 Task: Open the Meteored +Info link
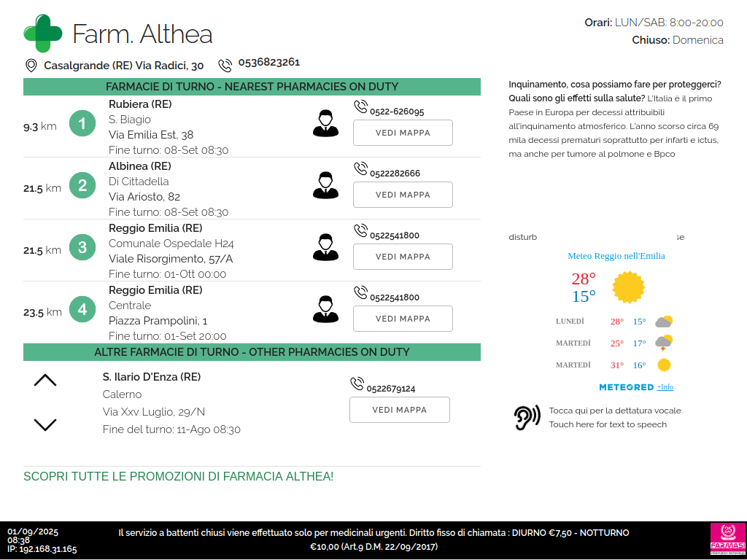[x=665, y=387]
